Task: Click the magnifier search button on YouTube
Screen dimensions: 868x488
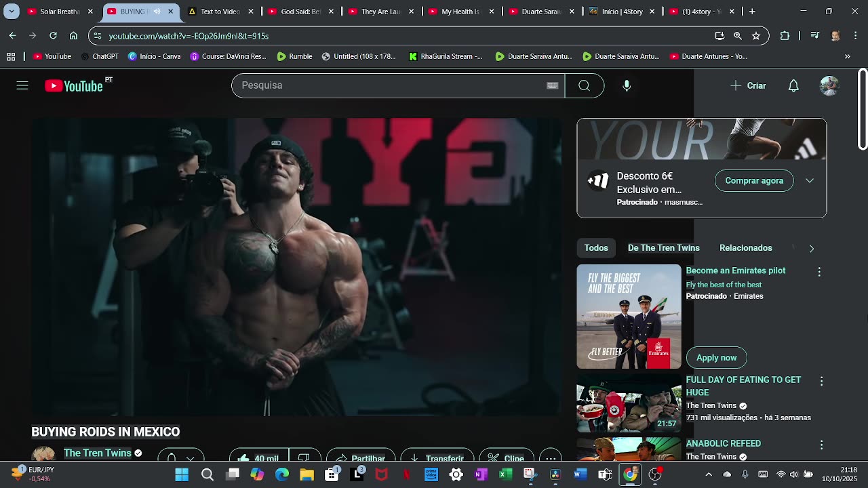Action: 584,85
